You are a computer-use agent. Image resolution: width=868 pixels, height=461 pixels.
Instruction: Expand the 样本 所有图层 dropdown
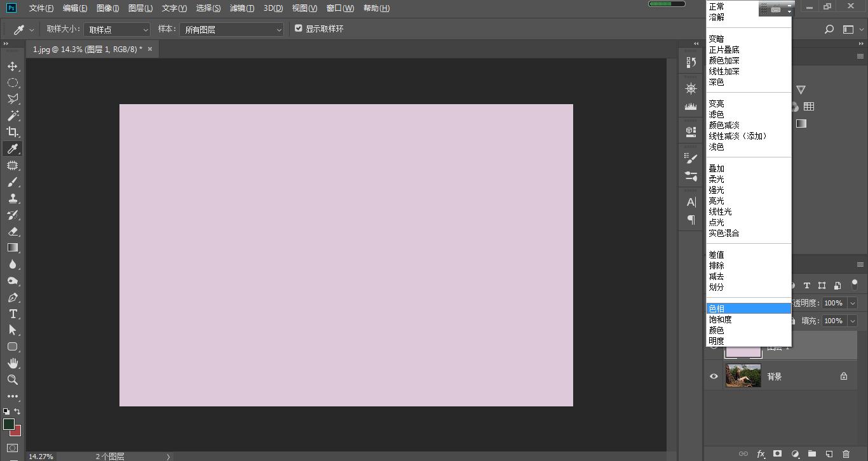point(232,29)
